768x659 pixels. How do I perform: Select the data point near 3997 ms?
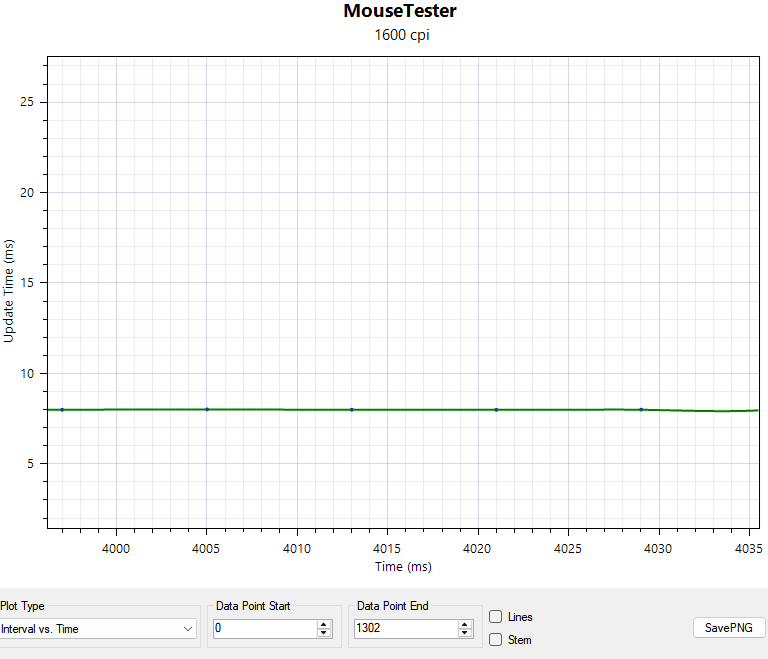[x=62, y=410]
